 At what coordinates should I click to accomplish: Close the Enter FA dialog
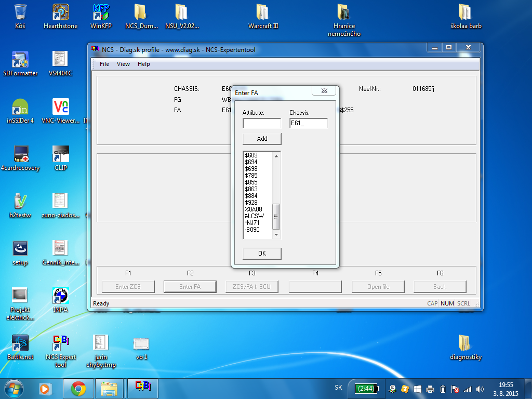coord(324,90)
